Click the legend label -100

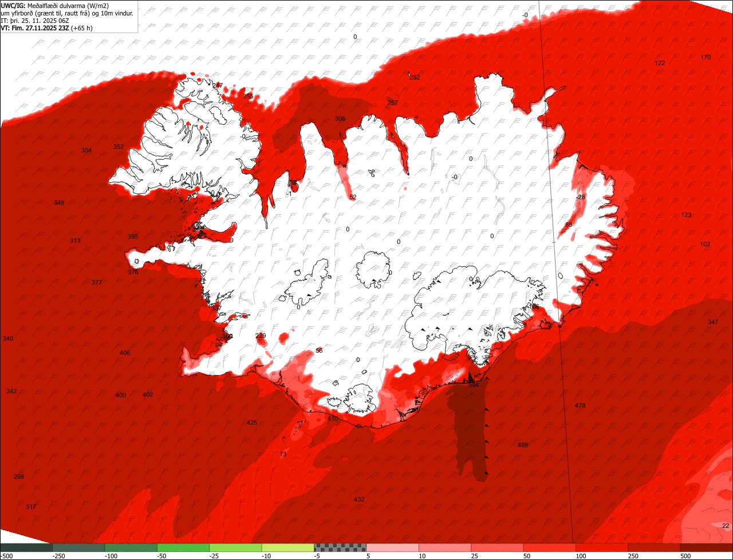point(111,556)
